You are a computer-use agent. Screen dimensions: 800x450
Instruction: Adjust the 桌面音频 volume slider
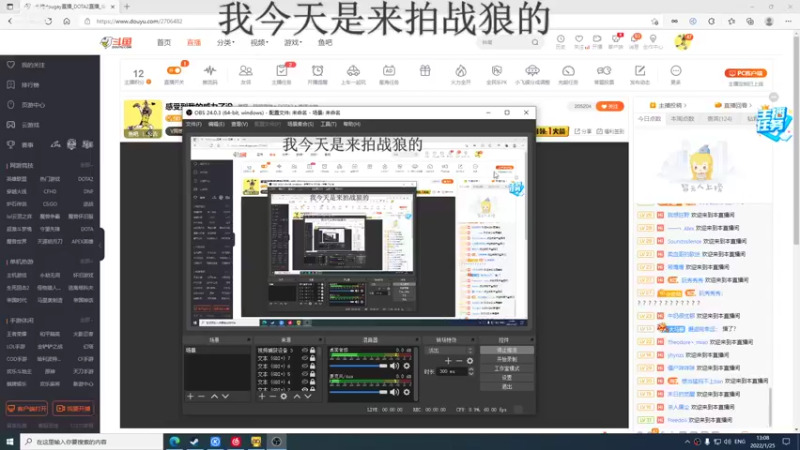click(358, 366)
